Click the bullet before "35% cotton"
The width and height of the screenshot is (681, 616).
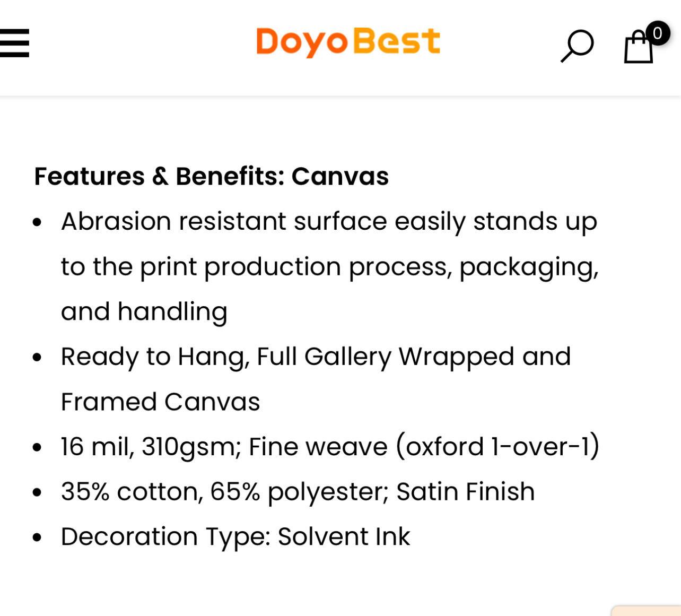(x=37, y=493)
